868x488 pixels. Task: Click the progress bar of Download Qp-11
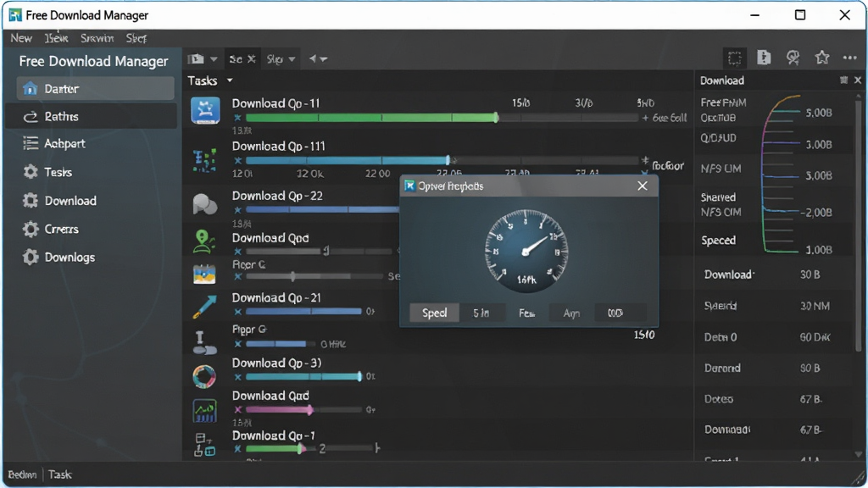coord(441,117)
